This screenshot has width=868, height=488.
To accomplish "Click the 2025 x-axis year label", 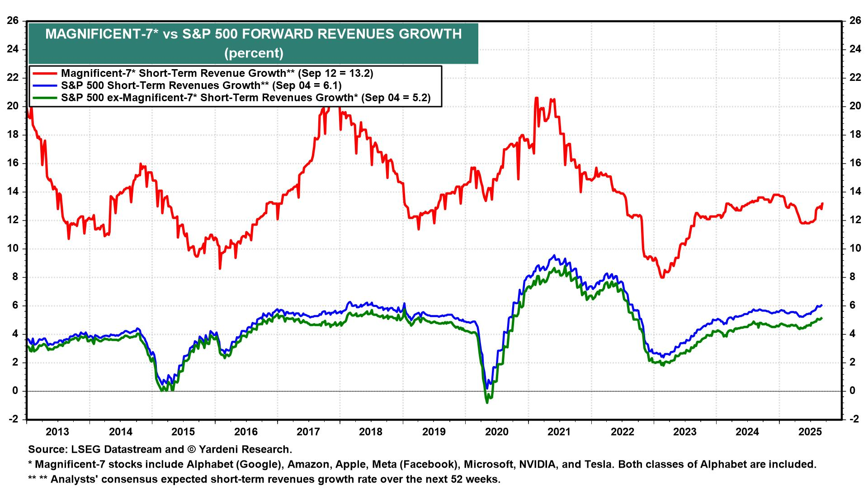I will tap(810, 432).
